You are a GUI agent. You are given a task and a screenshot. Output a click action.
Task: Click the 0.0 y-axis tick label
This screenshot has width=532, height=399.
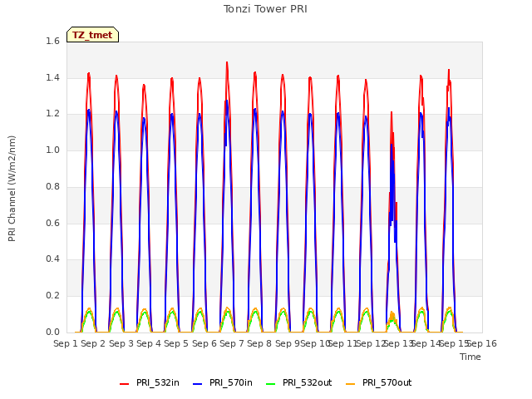tap(52, 332)
